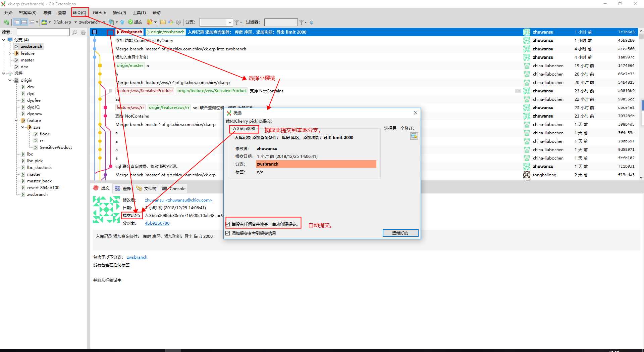
Task: Click the dev branch icon under local branches
Action: pos(16,67)
